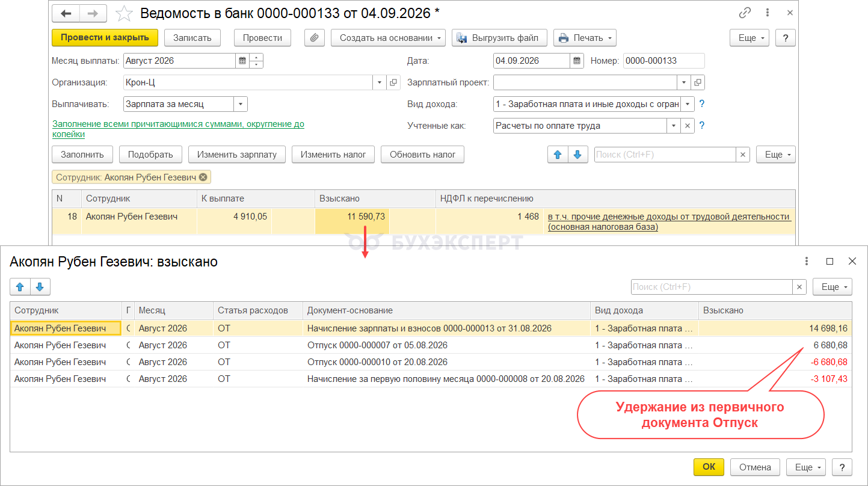Move row down in the main document table
This screenshot has height=486, width=868.
pyautogui.click(x=577, y=155)
